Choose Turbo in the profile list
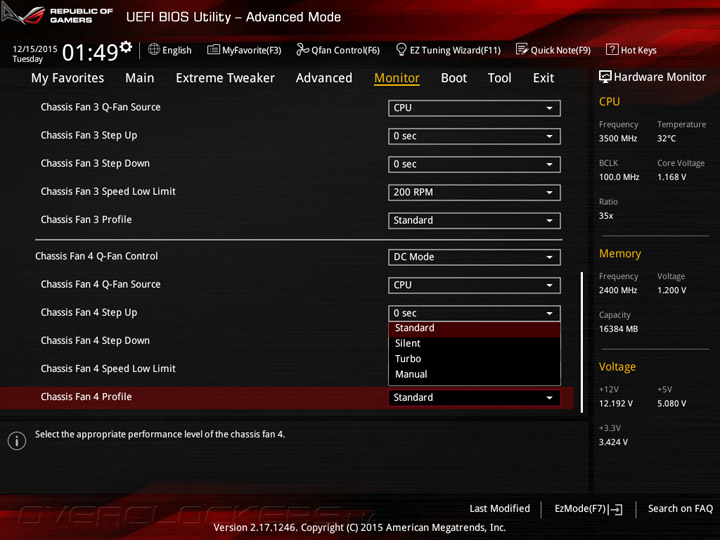This screenshot has width=720, height=540. (474, 359)
